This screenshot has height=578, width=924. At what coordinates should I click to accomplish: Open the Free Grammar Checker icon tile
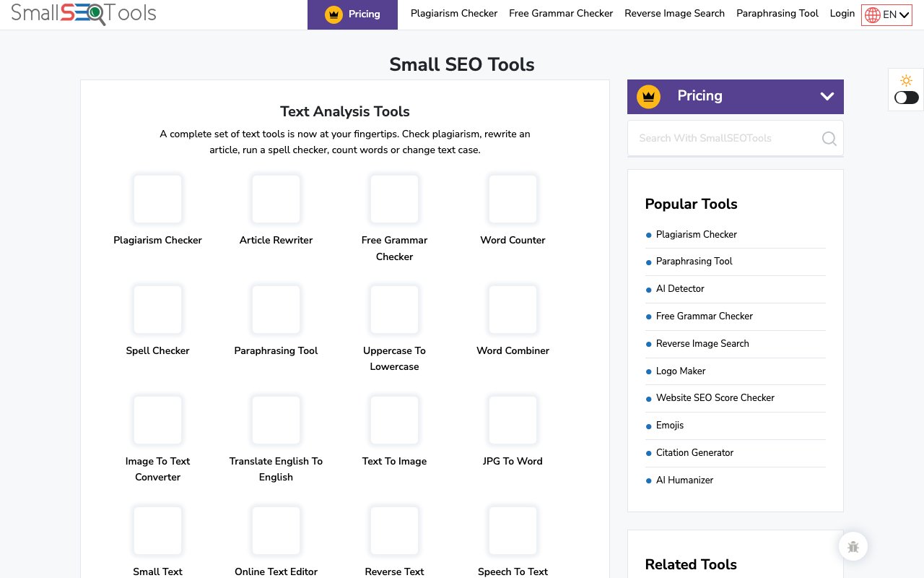point(394,199)
